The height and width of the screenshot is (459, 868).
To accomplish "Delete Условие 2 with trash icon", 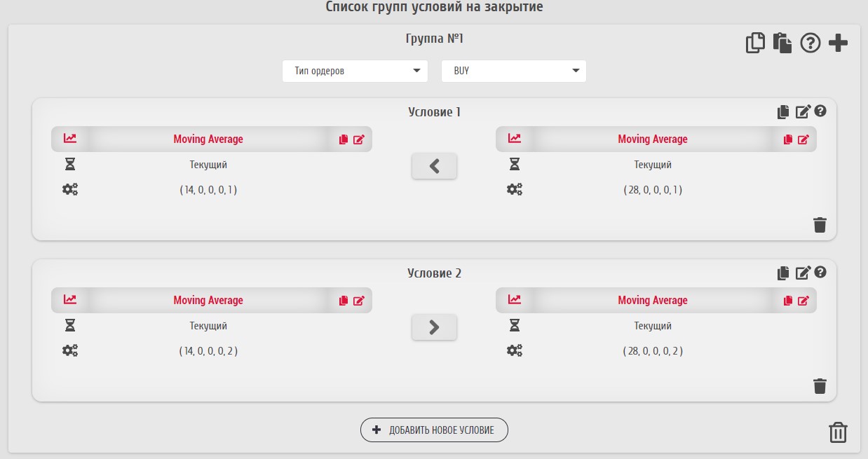I will click(820, 386).
